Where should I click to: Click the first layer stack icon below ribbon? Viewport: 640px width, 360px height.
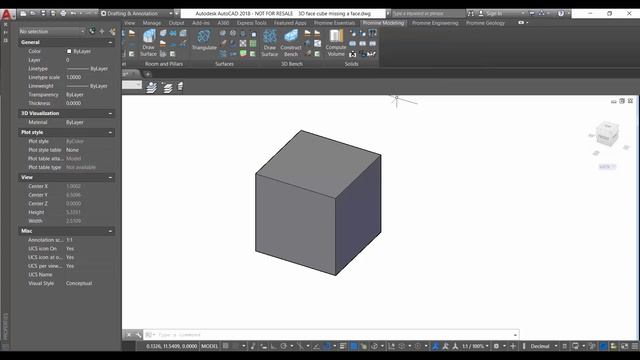click(151, 87)
